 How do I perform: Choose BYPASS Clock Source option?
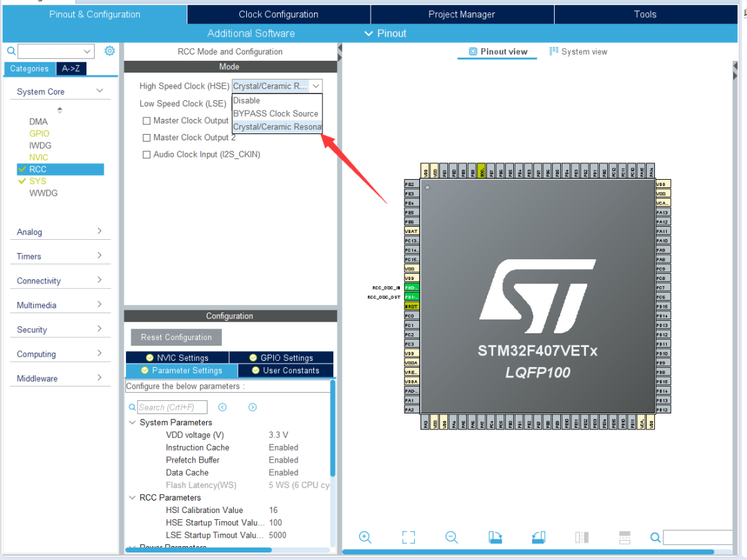[x=277, y=113]
